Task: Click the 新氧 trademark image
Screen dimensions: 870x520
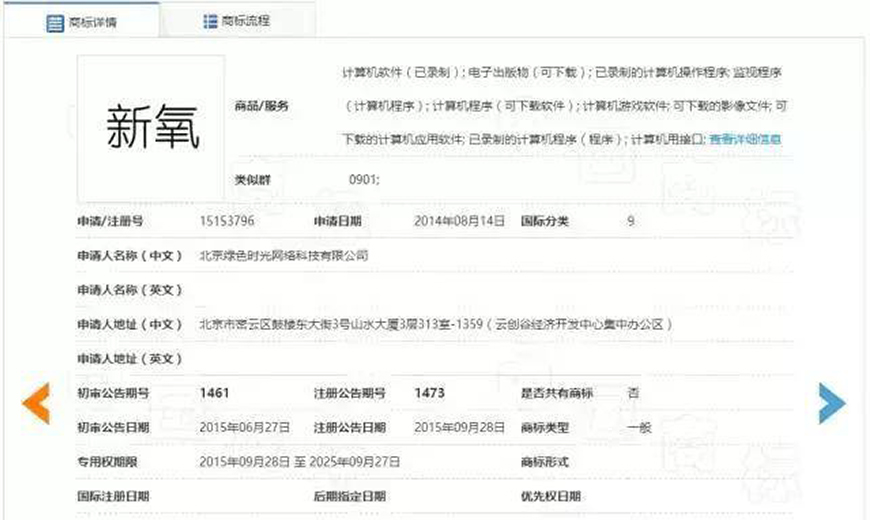Action: [151, 127]
